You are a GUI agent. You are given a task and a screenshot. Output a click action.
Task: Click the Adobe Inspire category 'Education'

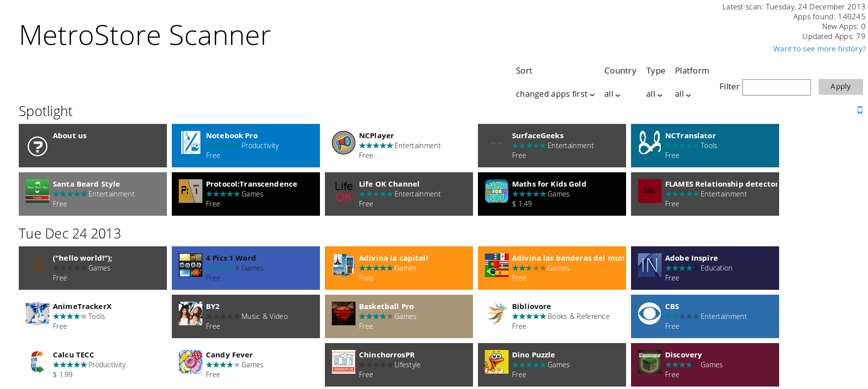click(x=716, y=268)
